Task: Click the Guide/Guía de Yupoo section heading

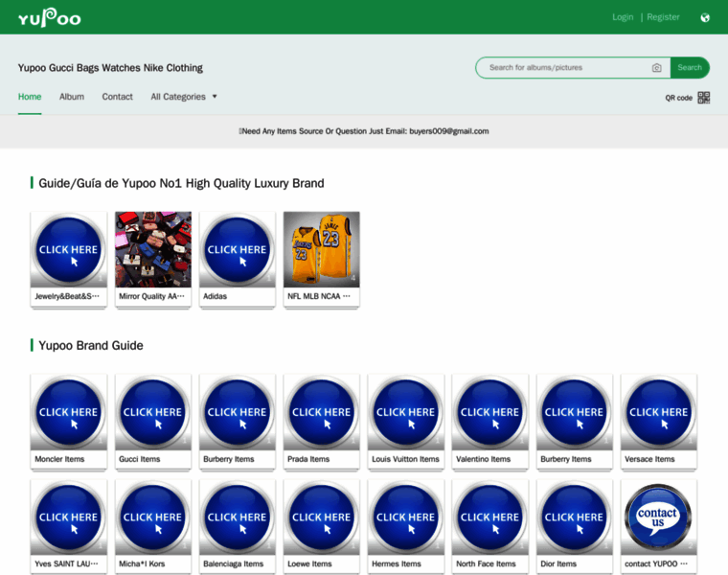Action: (x=181, y=183)
